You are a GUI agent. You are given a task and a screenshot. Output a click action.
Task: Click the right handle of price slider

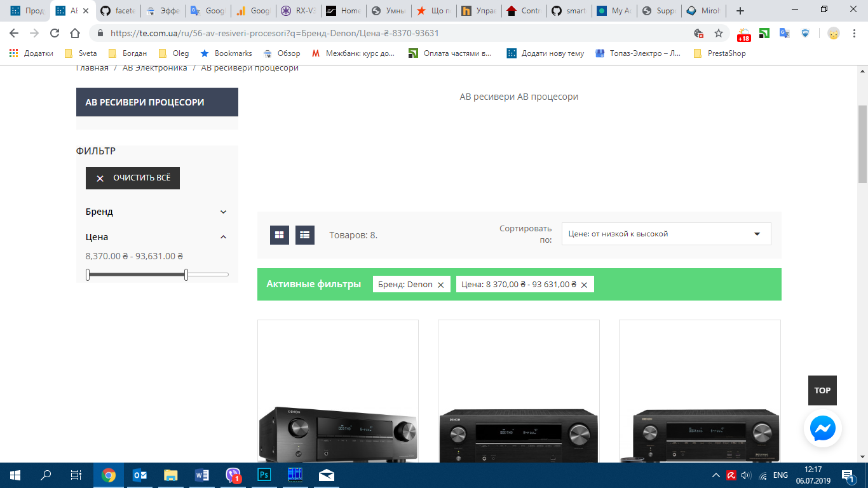pos(186,274)
